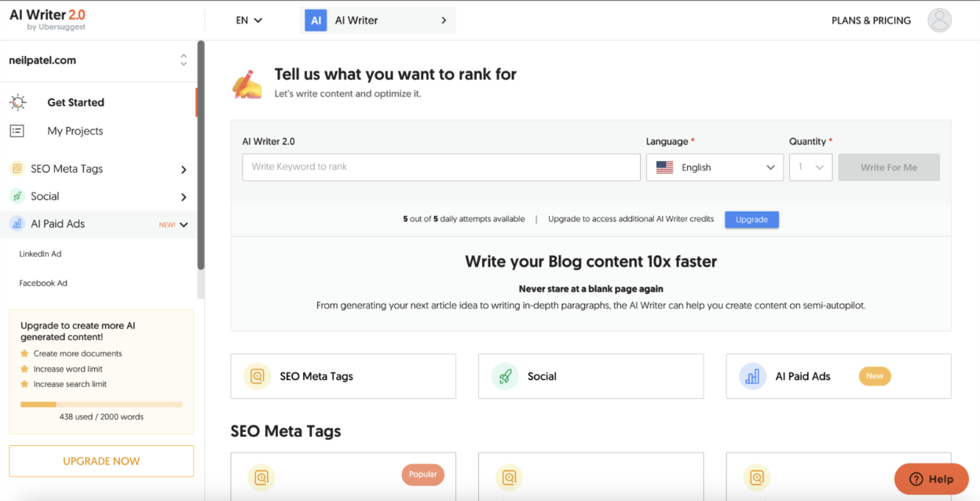Open the Quantity dropdown
The image size is (980, 501).
pos(810,167)
